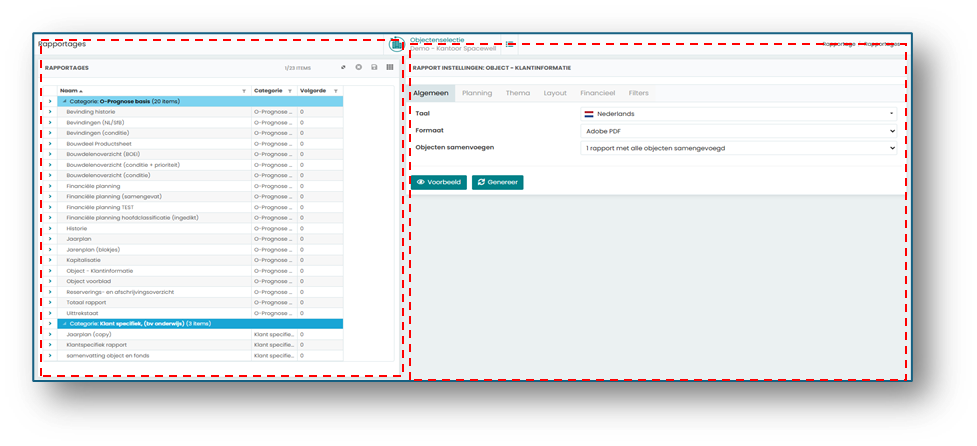Open the Formaat Adobe PDF dropdown

pyautogui.click(x=738, y=131)
